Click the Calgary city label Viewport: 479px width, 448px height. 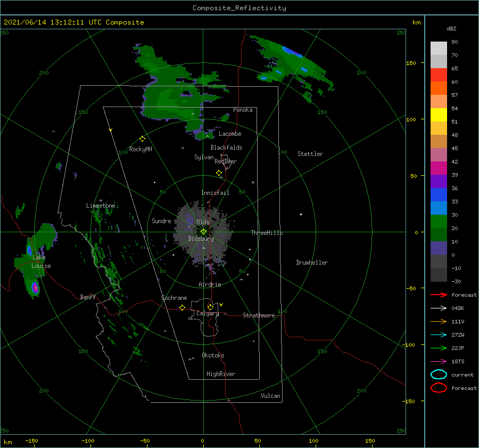pos(208,313)
